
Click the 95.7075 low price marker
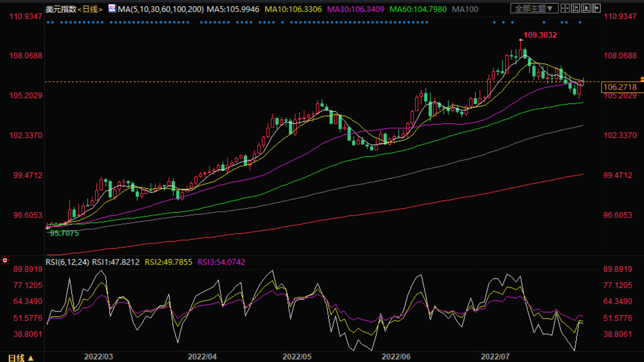tap(64, 233)
